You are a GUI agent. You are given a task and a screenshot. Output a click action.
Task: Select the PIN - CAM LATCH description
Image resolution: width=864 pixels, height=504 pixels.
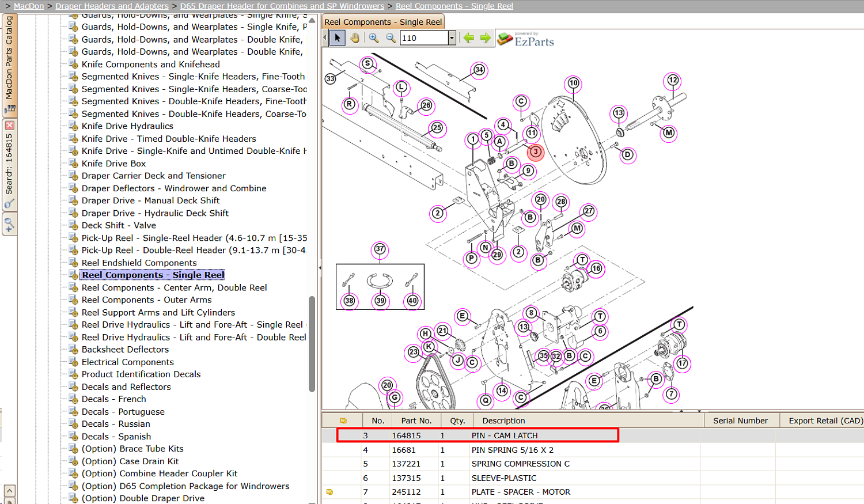click(505, 435)
